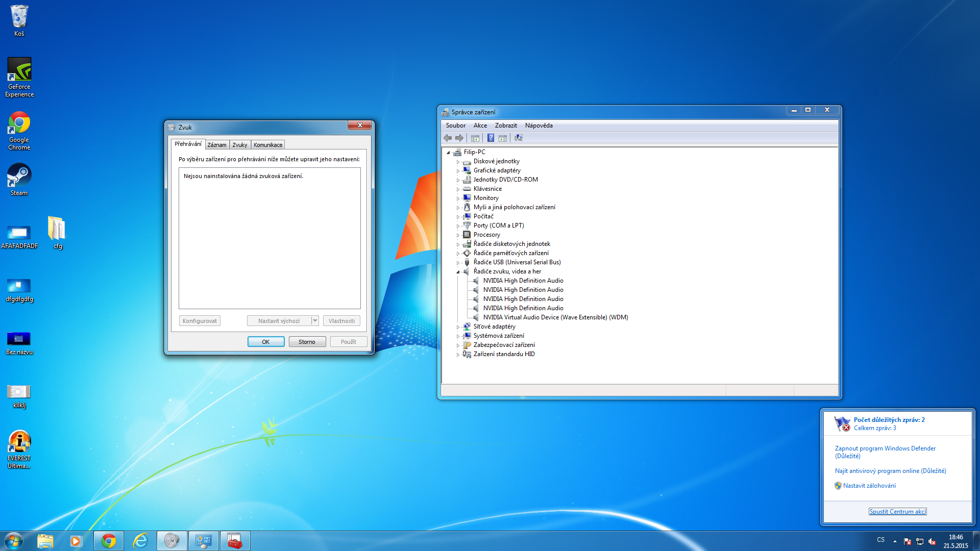
Task: Click the Spustit Centrum akcí link
Action: pos(897,512)
